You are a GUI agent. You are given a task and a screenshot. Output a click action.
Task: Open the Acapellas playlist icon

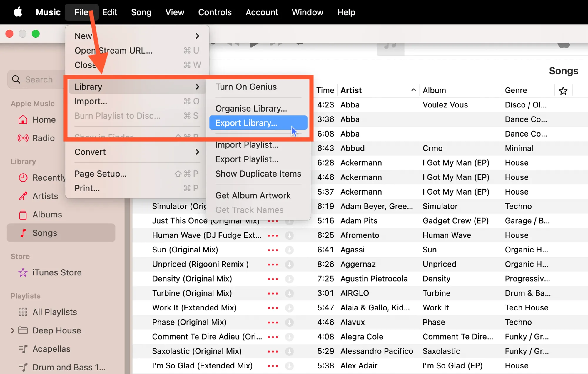(x=23, y=349)
